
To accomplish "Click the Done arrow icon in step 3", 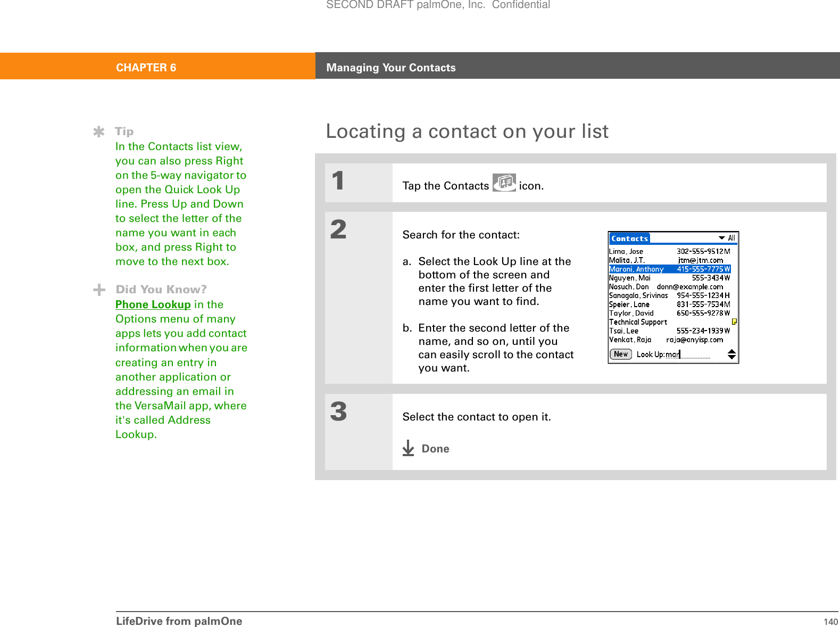I will pyautogui.click(x=408, y=448).
